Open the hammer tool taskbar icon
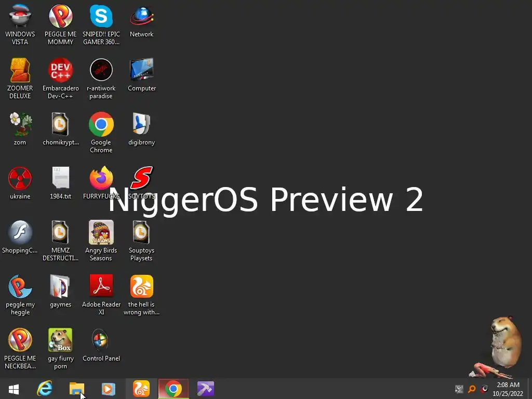This screenshot has height=399, width=532. click(x=205, y=389)
